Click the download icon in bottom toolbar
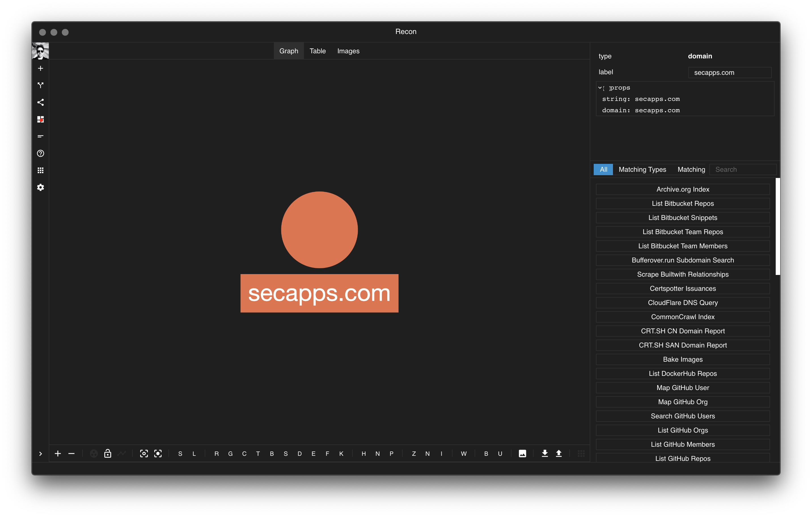 click(545, 454)
